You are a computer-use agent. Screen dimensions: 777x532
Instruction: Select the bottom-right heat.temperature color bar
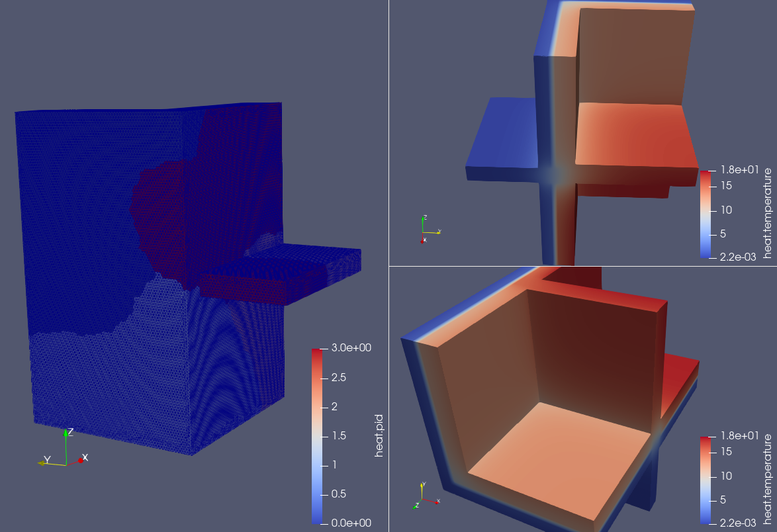pyautogui.click(x=704, y=479)
